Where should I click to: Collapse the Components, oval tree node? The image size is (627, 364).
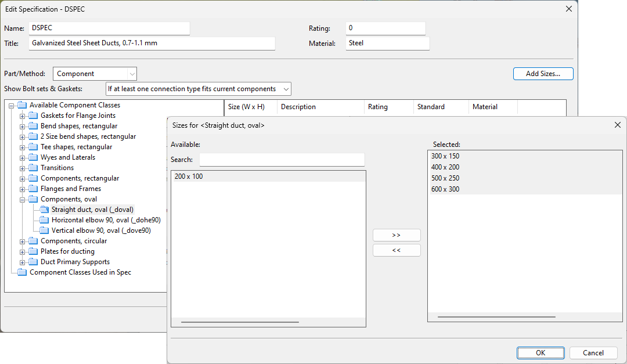(23, 199)
